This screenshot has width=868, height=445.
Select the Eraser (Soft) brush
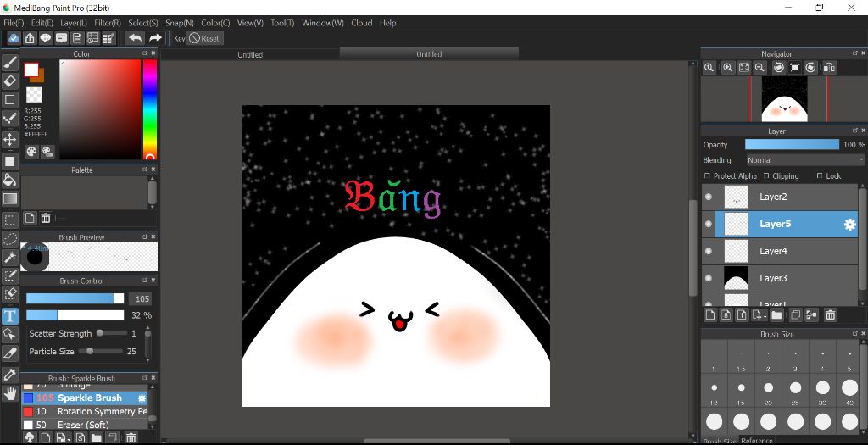click(84, 425)
